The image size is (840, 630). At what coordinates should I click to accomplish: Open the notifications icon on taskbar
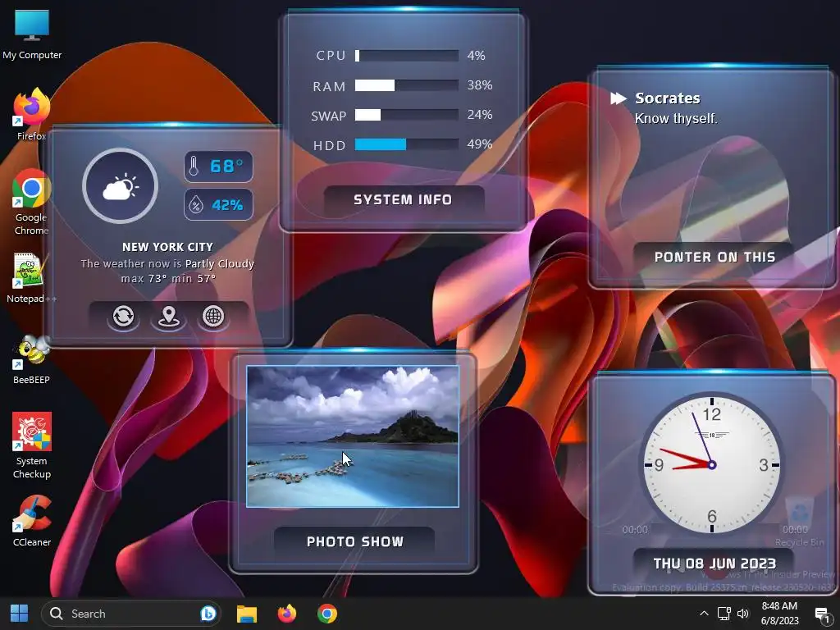pos(822,614)
